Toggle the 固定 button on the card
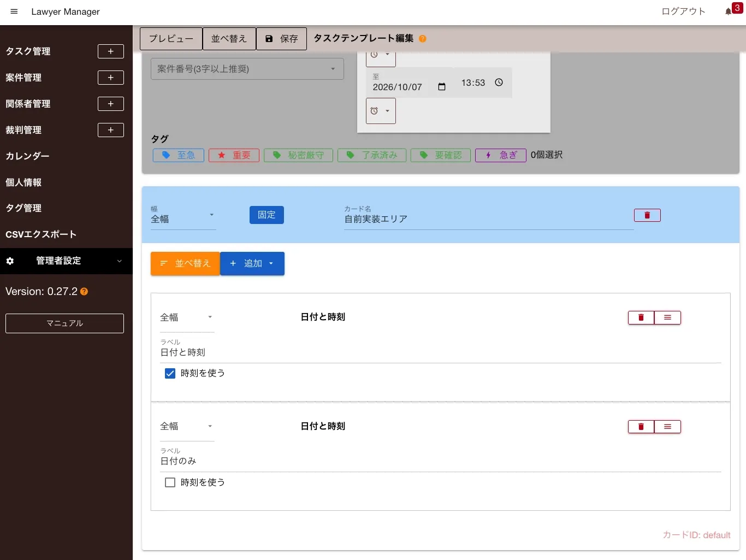The height and width of the screenshot is (560, 746). (x=267, y=215)
